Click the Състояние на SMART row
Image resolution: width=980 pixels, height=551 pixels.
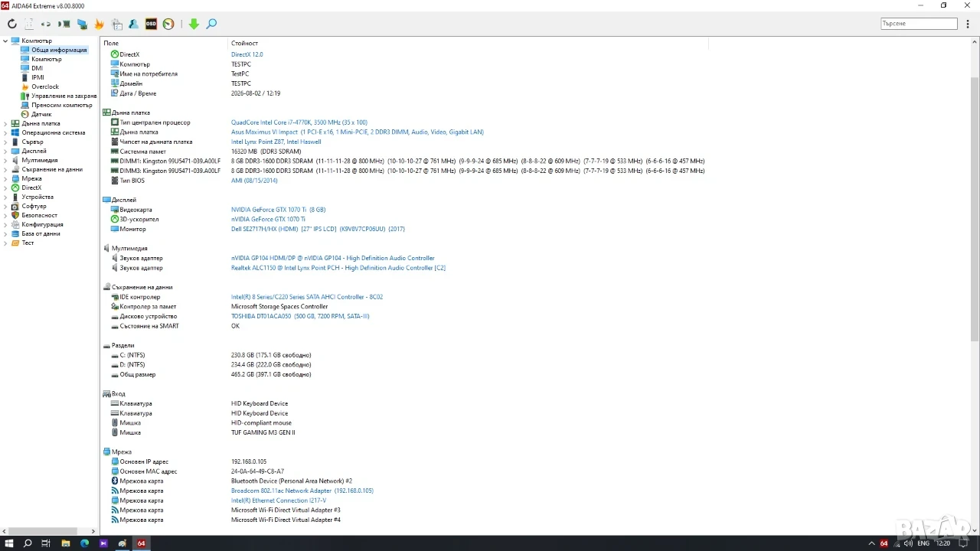pyautogui.click(x=149, y=326)
